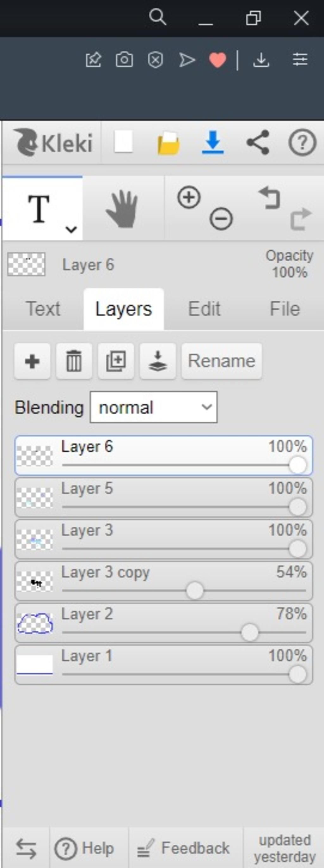This screenshot has height=868, width=324.
Task: Expand the Text tool chevron
Action: [x=71, y=230]
